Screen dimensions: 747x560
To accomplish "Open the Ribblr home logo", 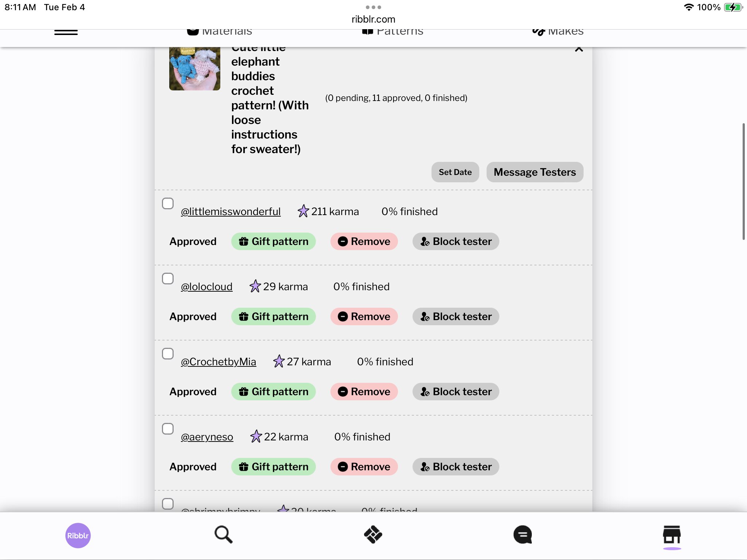I will (x=78, y=535).
